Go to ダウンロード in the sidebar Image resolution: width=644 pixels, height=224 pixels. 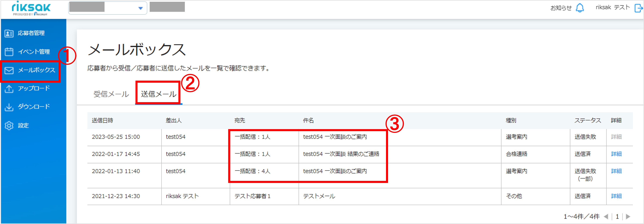pyautogui.click(x=34, y=107)
